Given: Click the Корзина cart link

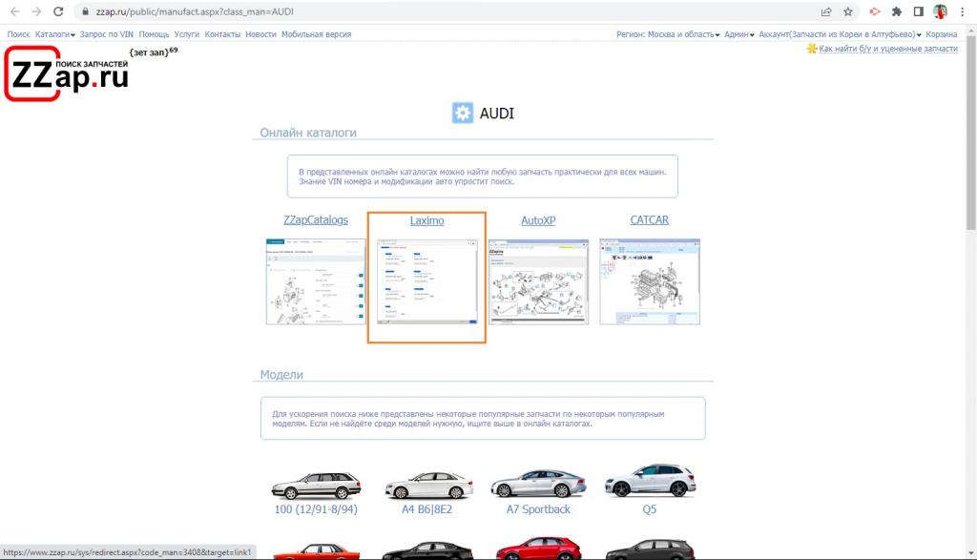Looking at the screenshot, I should 942,34.
